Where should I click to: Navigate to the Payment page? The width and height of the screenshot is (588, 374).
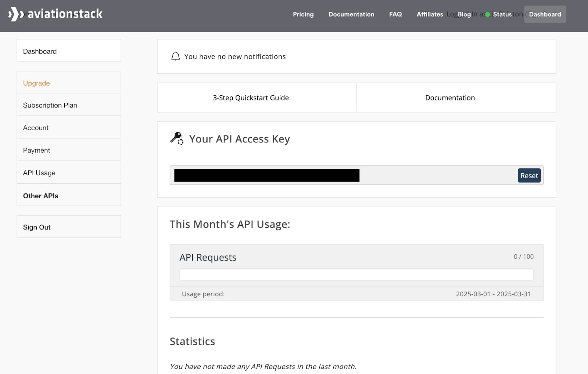(x=36, y=150)
